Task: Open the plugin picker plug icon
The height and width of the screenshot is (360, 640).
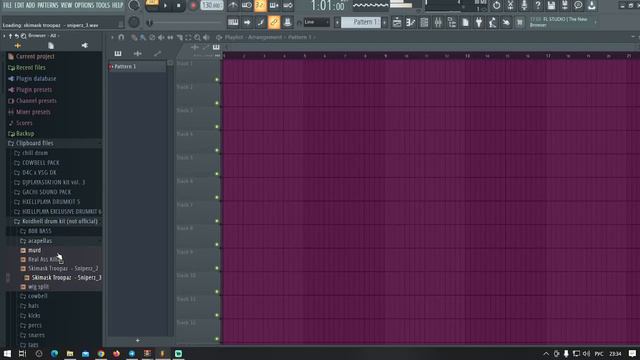Action: 479,22
